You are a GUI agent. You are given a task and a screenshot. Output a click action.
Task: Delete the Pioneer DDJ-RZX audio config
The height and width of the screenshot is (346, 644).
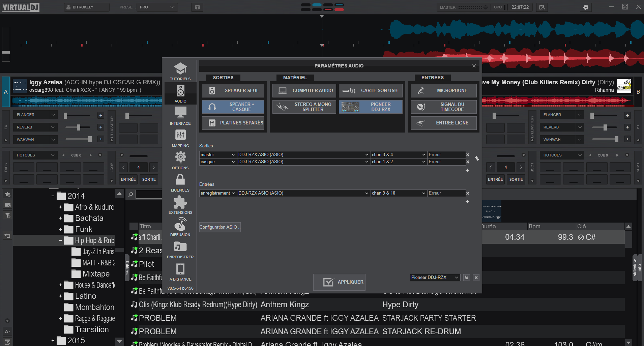pos(476,278)
